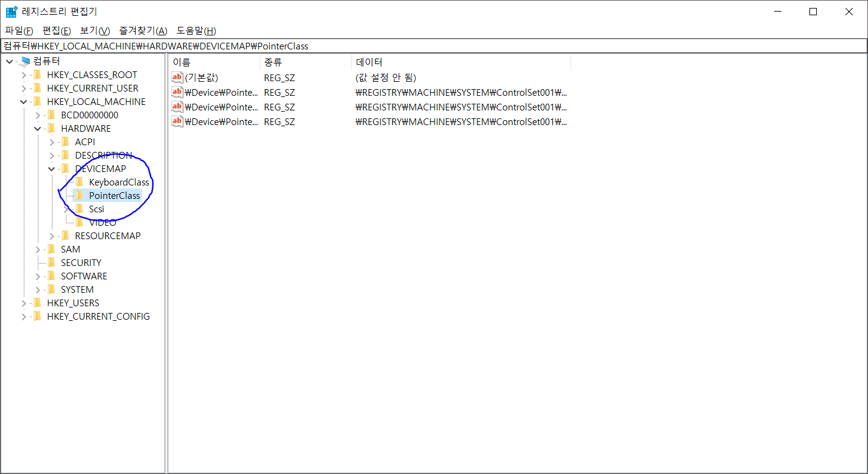Select the SYSTEM key in tree
Viewport: 868px width, 474px height.
pyautogui.click(x=77, y=290)
